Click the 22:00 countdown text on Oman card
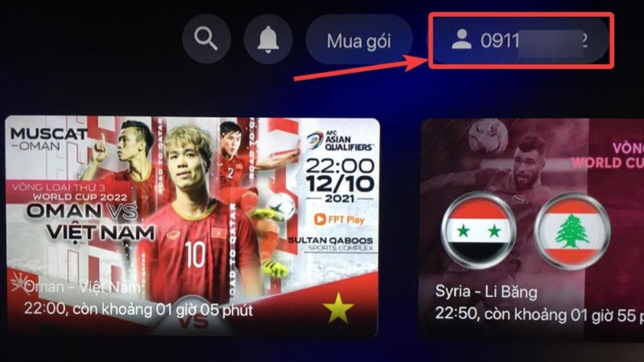This screenshot has height=362, width=644. click(x=138, y=309)
